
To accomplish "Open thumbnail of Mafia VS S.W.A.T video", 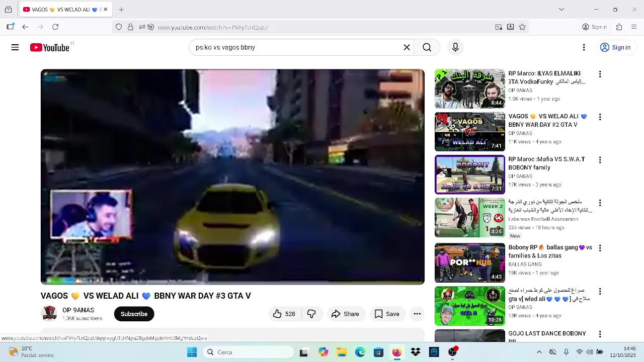I will coord(470,174).
